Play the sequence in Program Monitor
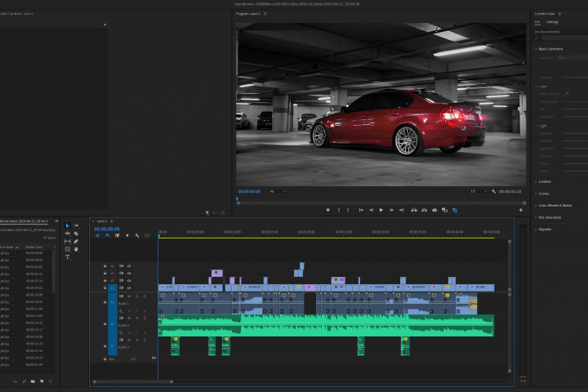Image resolution: width=588 pixels, height=392 pixels. point(381,210)
